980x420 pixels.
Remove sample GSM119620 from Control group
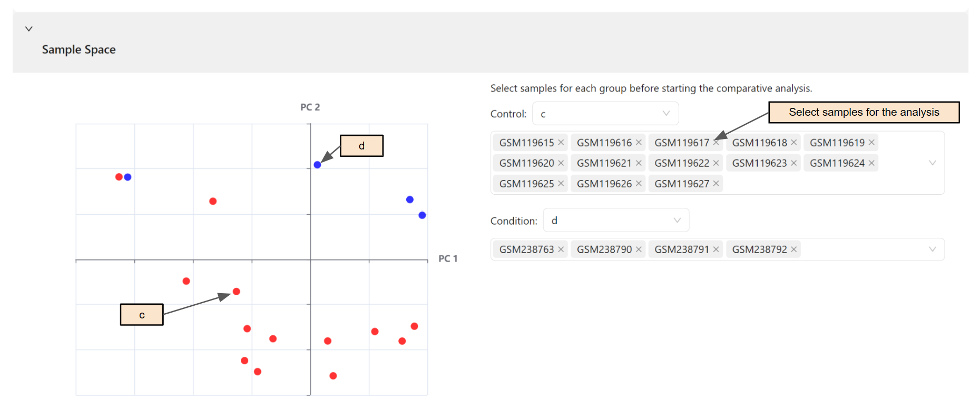tap(561, 163)
